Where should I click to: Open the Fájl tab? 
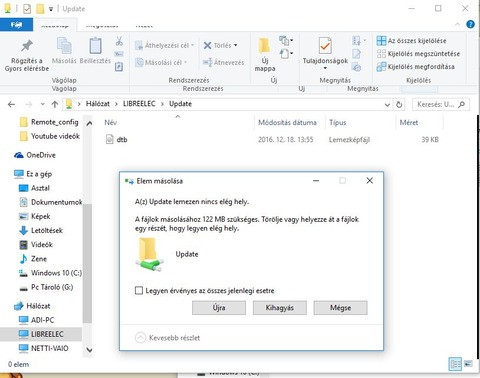pos(16,25)
